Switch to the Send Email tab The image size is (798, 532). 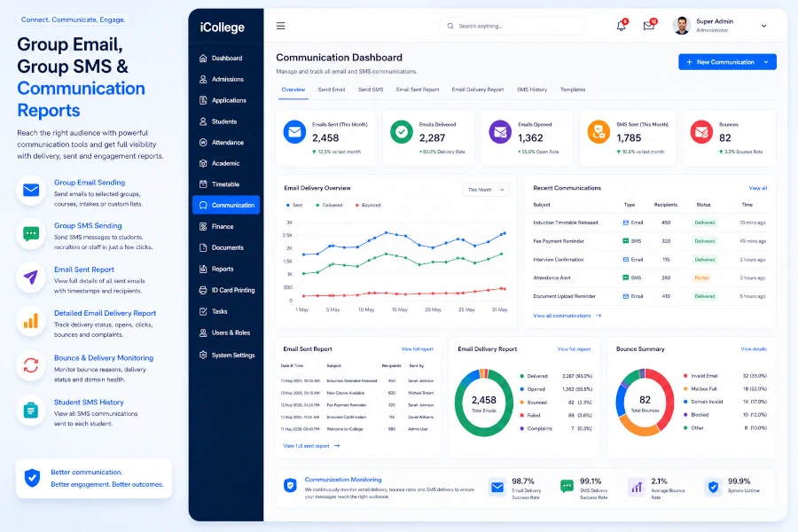[x=332, y=90]
